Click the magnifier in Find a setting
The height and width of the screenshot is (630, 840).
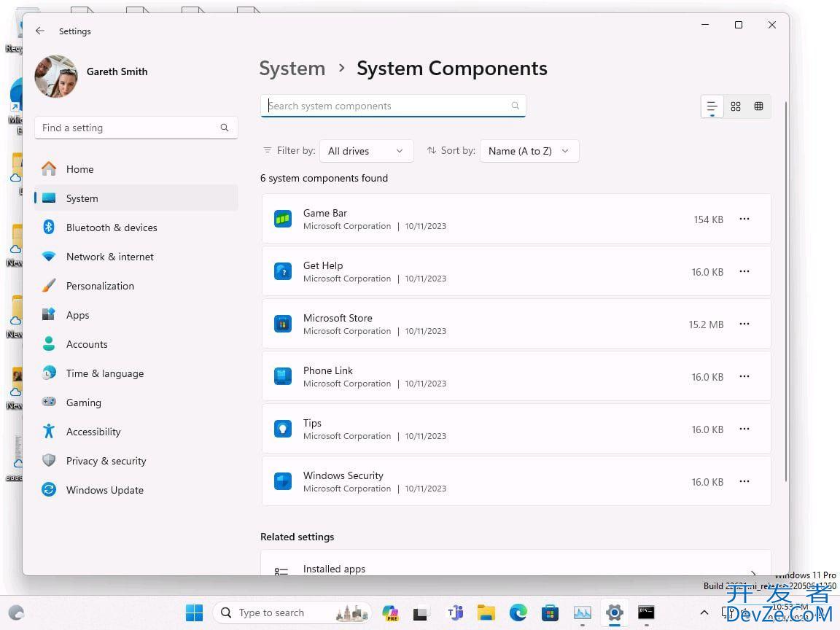click(225, 128)
